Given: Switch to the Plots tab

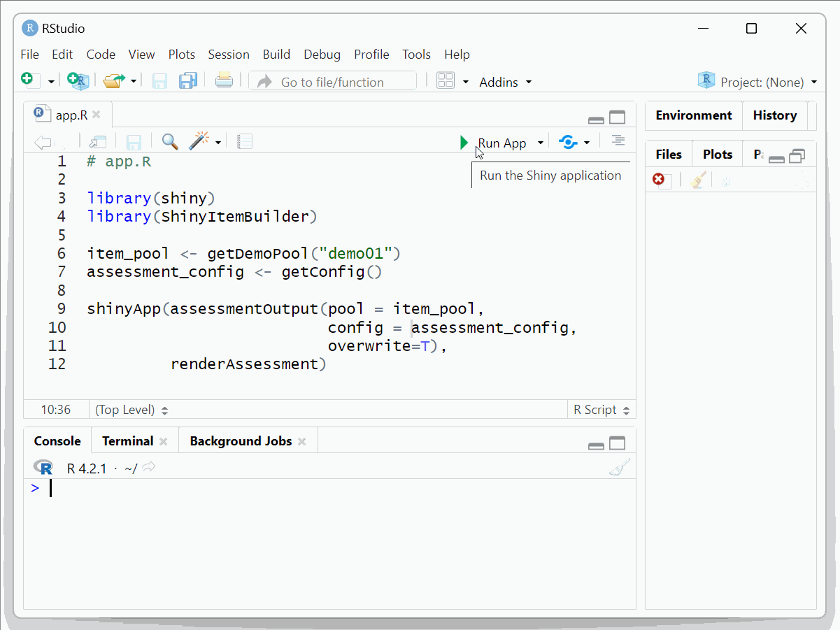Looking at the screenshot, I should pyautogui.click(x=718, y=155).
